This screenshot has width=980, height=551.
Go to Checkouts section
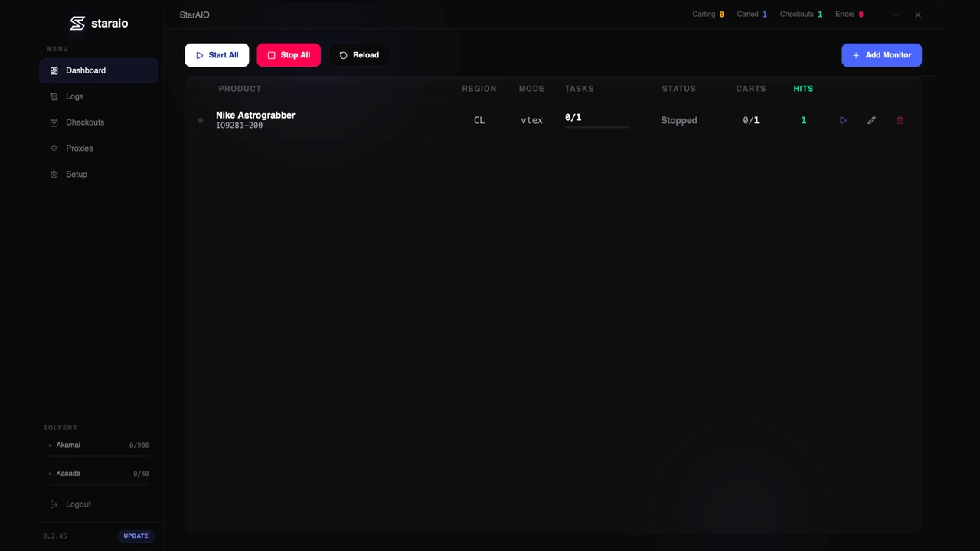(99, 122)
